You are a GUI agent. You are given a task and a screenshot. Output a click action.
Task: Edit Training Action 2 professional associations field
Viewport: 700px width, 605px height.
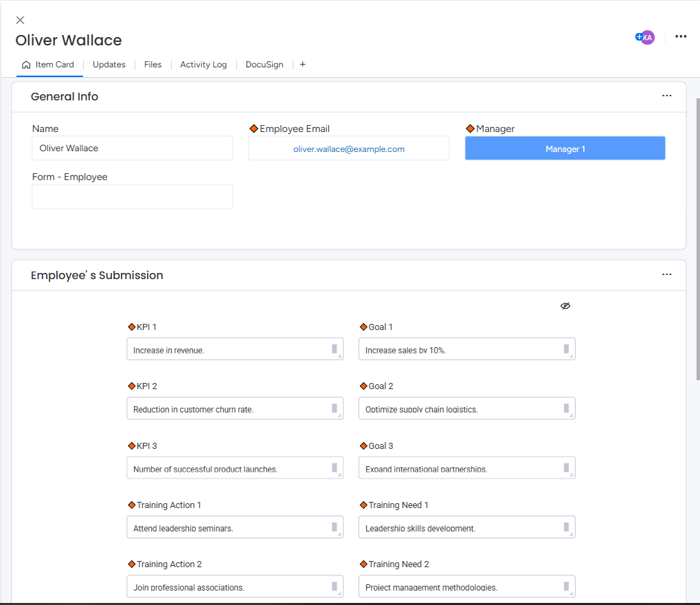pos(235,586)
